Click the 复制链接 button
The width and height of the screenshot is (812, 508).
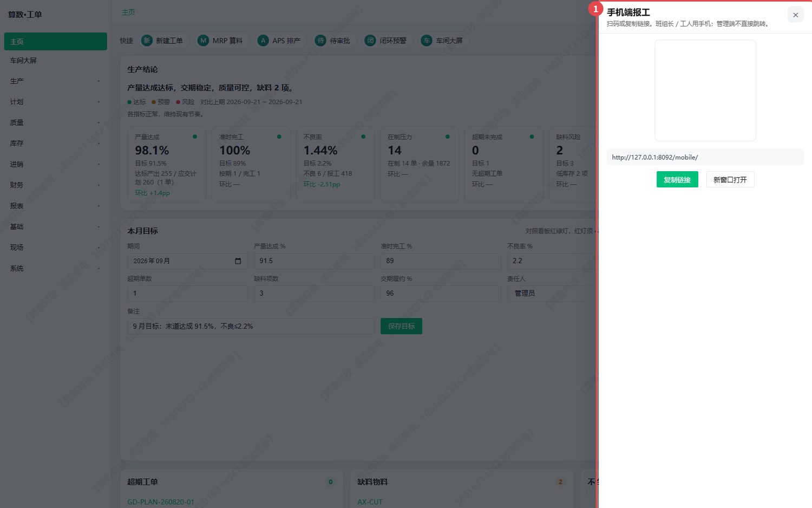677,180
